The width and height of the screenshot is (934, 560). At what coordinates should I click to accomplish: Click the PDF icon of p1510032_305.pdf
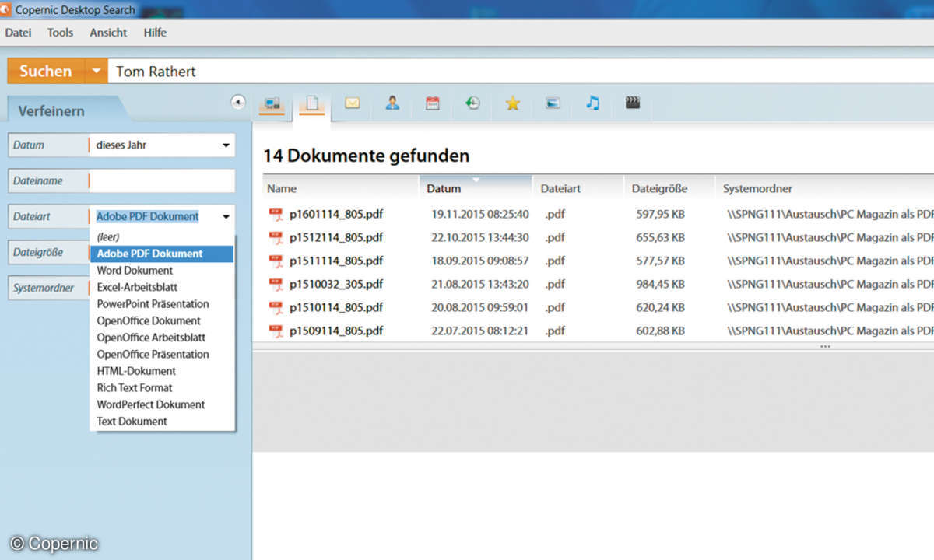click(276, 284)
